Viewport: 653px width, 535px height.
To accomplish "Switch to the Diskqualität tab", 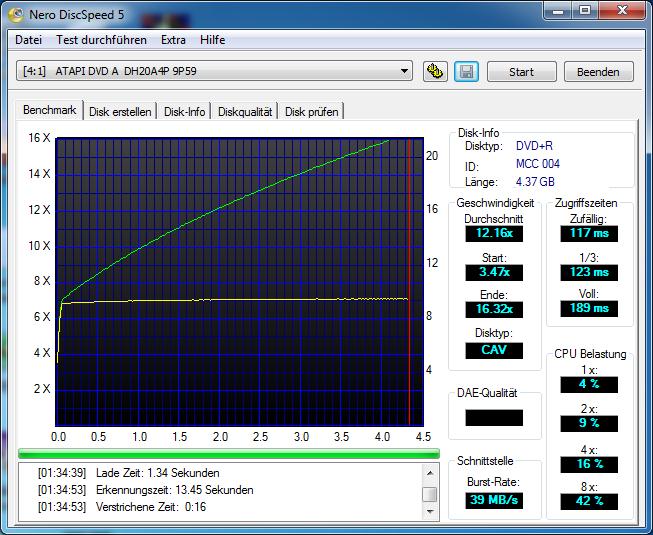I will pyautogui.click(x=245, y=112).
